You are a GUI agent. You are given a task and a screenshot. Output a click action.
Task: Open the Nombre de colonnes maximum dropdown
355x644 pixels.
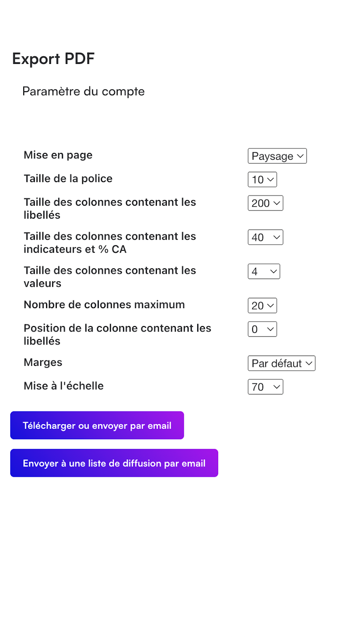[262, 306]
